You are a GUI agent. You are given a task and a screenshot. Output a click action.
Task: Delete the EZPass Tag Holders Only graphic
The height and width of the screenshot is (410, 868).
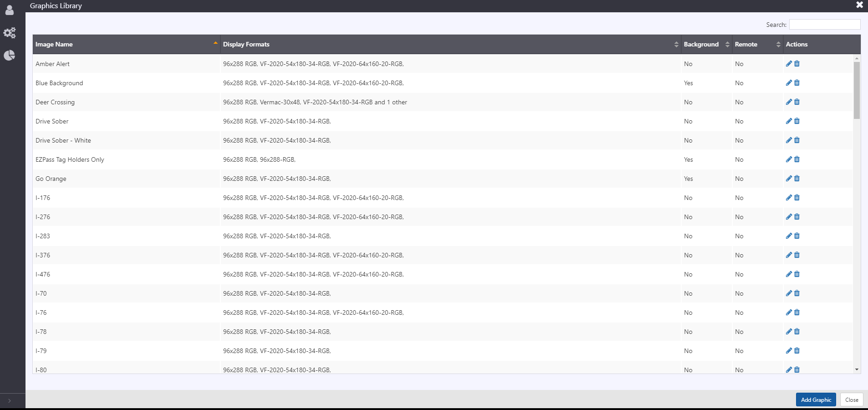pos(797,159)
